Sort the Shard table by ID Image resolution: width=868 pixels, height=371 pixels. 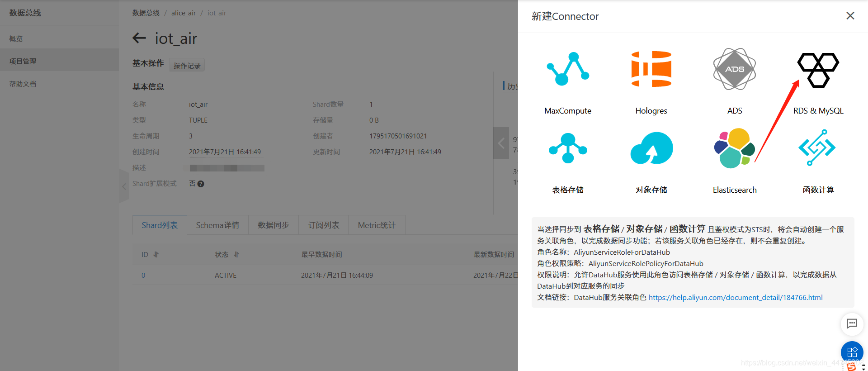(156, 254)
